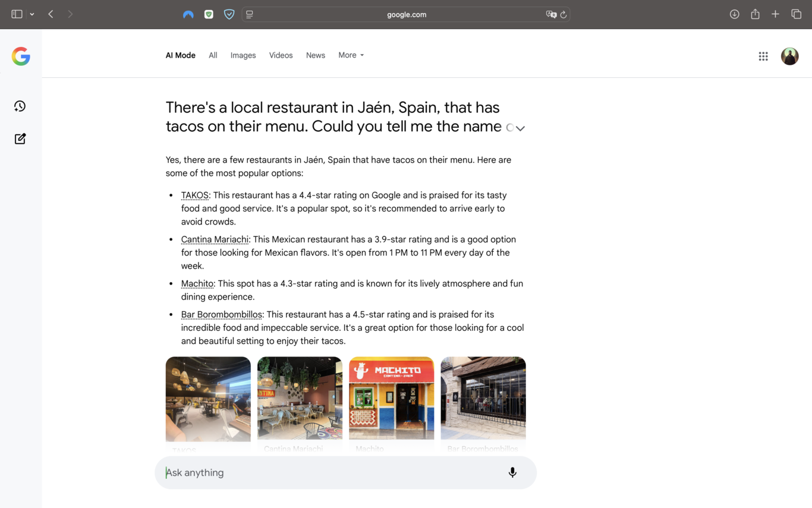This screenshot has height=508, width=812.
Task: Open the Share menu icon
Action: [755, 14]
